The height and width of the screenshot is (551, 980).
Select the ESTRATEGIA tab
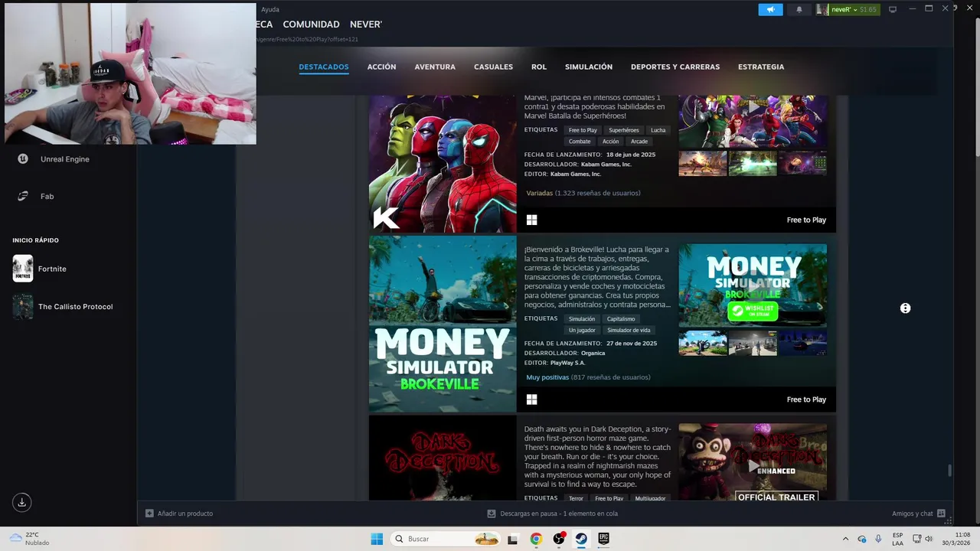pyautogui.click(x=761, y=67)
